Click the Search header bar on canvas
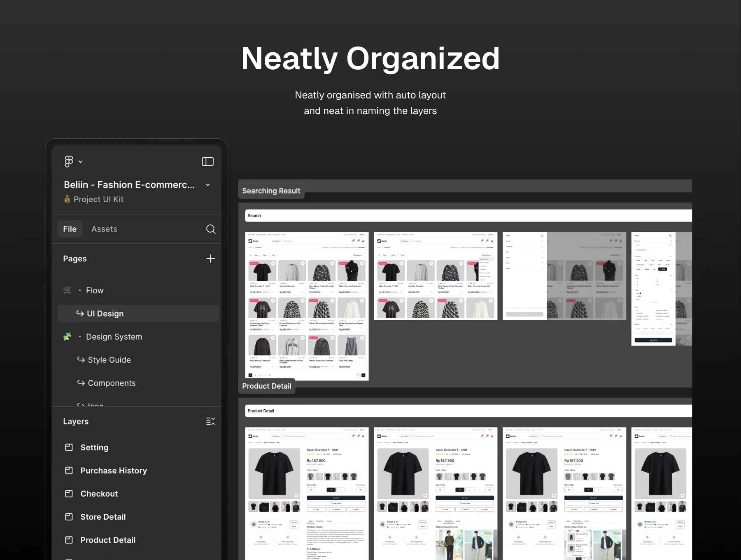Image resolution: width=741 pixels, height=560 pixels. (468, 215)
